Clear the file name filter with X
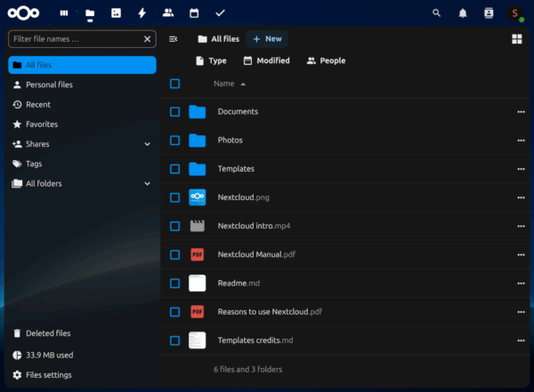This screenshot has width=534, height=392. pos(147,39)
